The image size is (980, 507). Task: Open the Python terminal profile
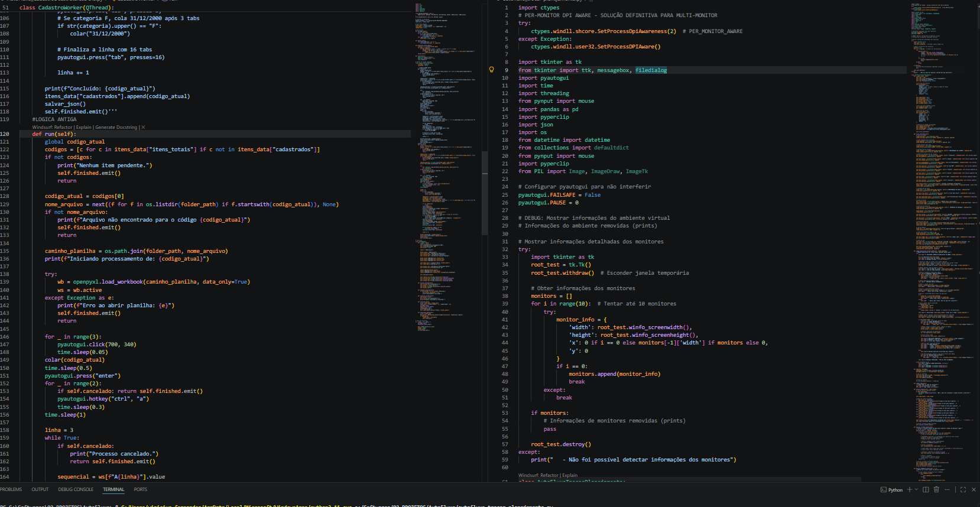pyautogui.click(x=892, y=490)
